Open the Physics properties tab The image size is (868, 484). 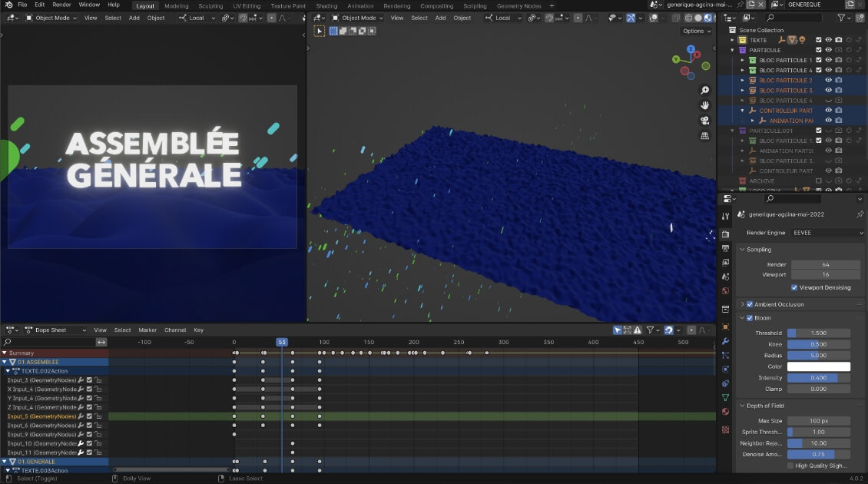point(725,369)
